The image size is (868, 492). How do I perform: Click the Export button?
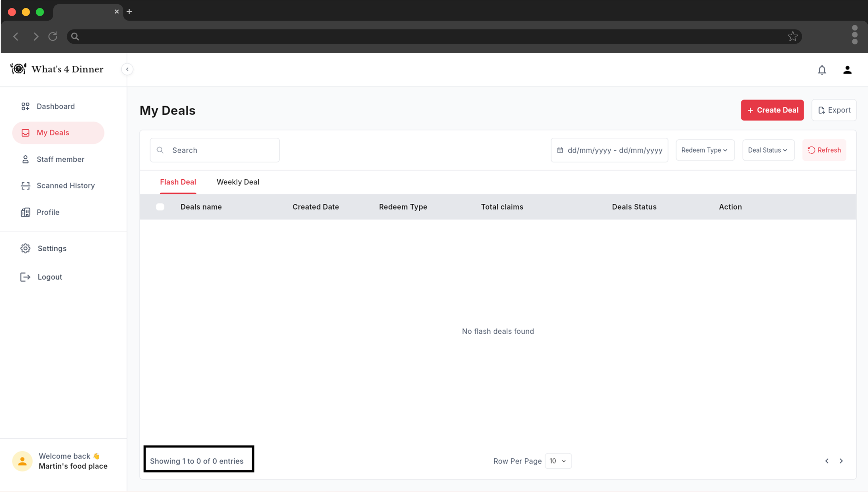(x=834, y=110)
